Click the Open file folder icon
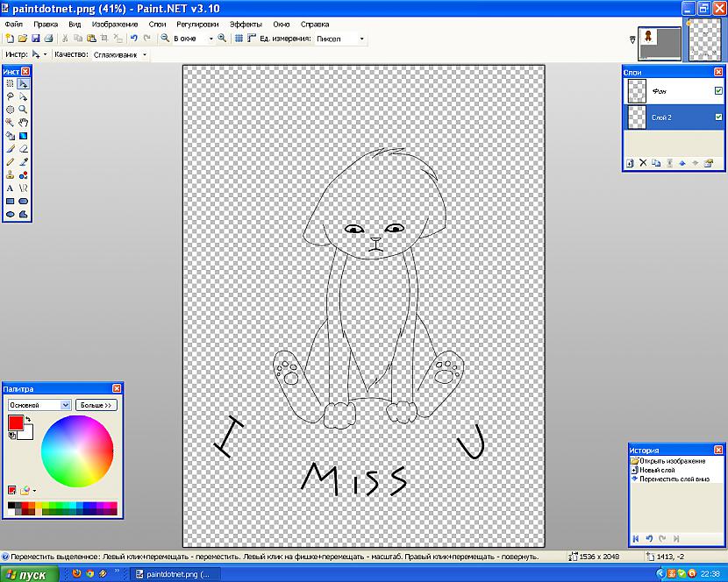 pyautogui.click(x=22, y=39)
